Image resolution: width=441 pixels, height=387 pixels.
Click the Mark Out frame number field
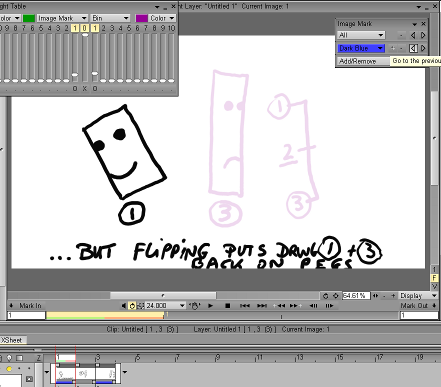419,315
